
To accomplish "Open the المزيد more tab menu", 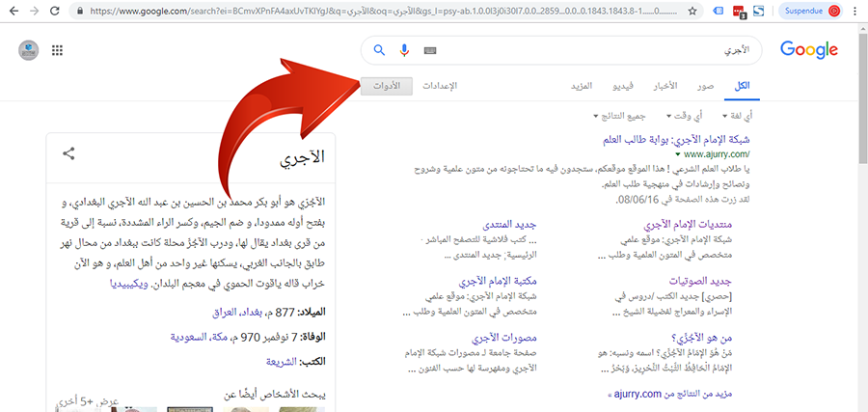I will 581,86.
